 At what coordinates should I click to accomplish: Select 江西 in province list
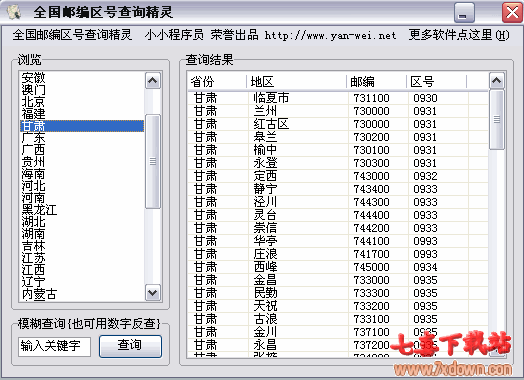point(82,270)
